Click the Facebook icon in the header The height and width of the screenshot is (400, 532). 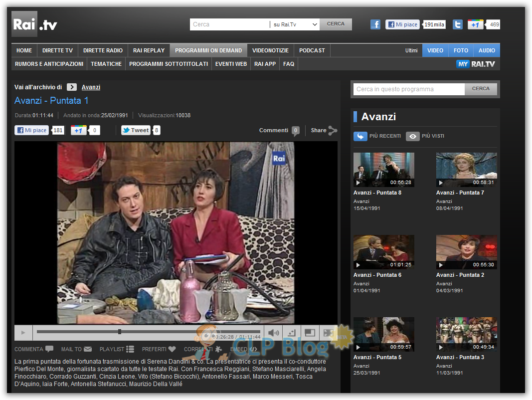[375, 24]
